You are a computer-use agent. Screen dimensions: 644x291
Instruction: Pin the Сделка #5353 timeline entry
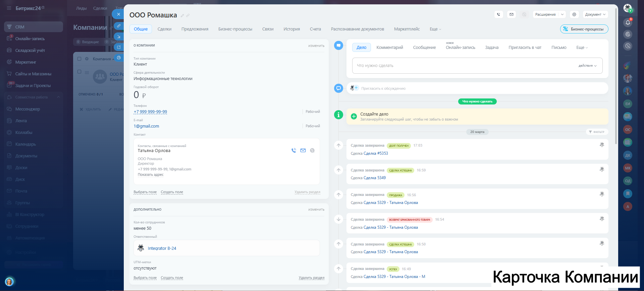point(602,145)
